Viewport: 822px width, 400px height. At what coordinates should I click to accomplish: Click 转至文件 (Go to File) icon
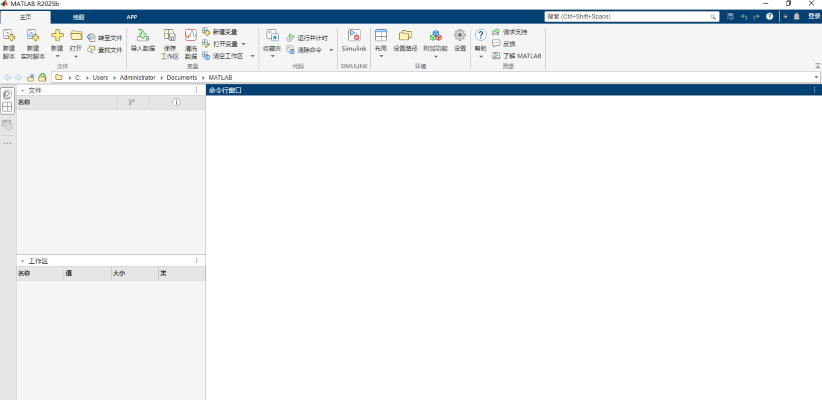pos(91,38)
